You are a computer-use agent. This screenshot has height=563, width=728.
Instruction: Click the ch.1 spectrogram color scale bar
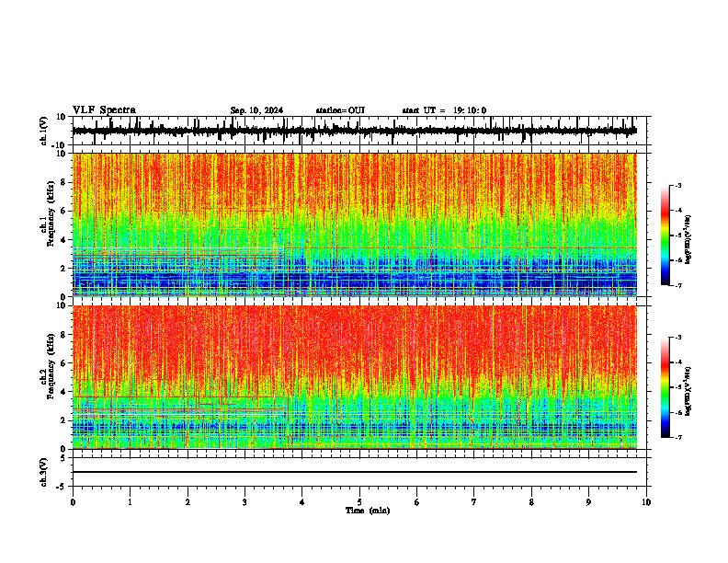pos(665,236)
